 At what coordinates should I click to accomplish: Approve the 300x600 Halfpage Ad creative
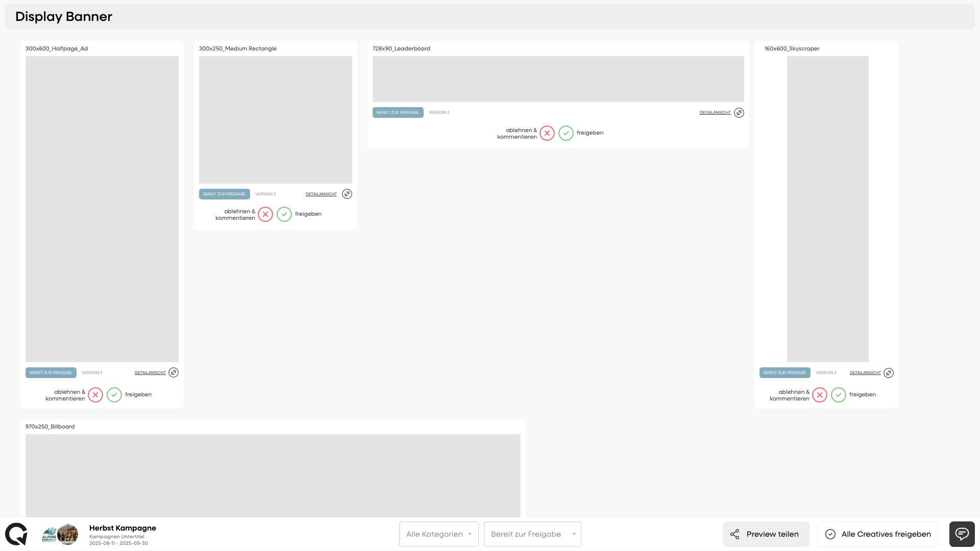(x=114, y=395)
